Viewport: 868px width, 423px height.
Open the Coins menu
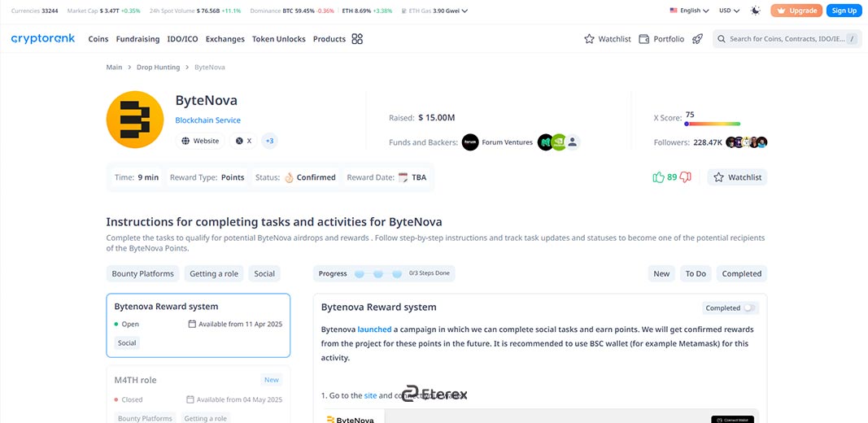[x=98, y=39]
